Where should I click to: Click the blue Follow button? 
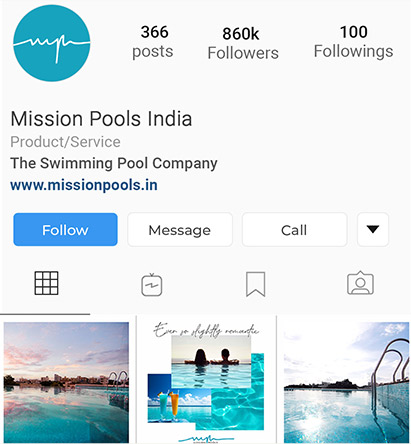tap(65, 229)
